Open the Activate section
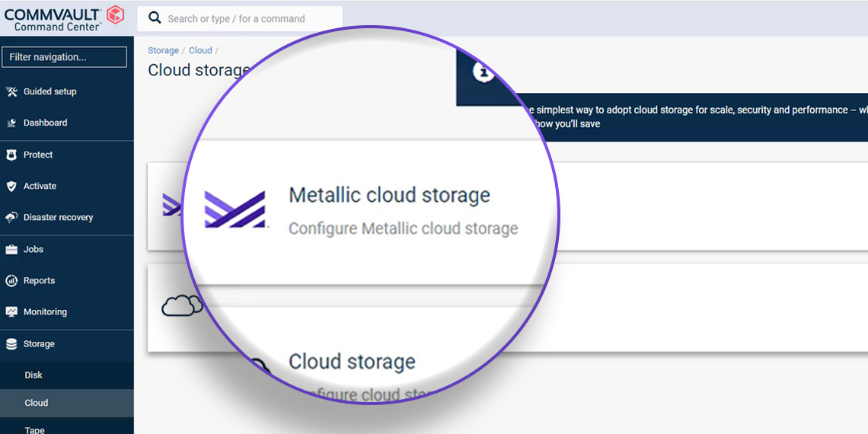This screenshot has width=868, height=434. pos(40,186)
